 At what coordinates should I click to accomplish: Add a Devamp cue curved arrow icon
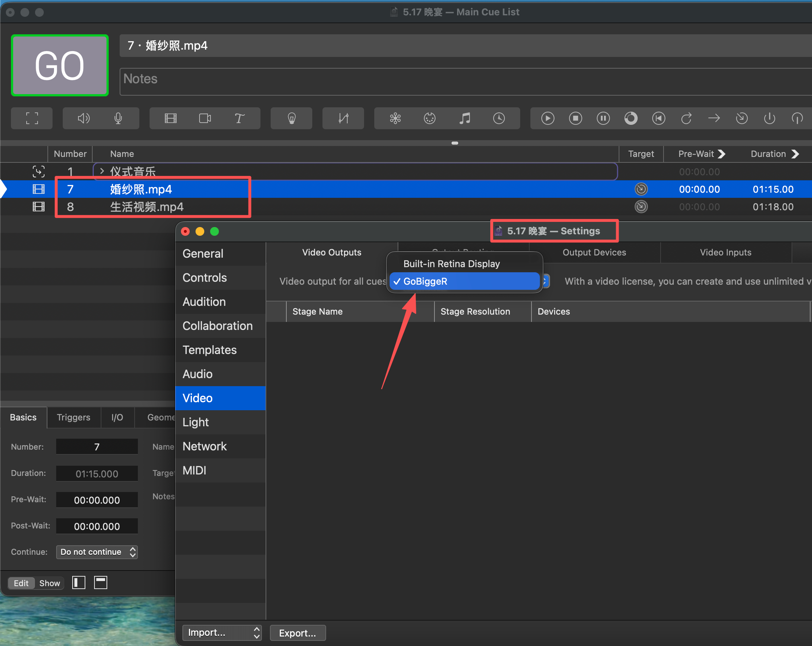(686, 118)
